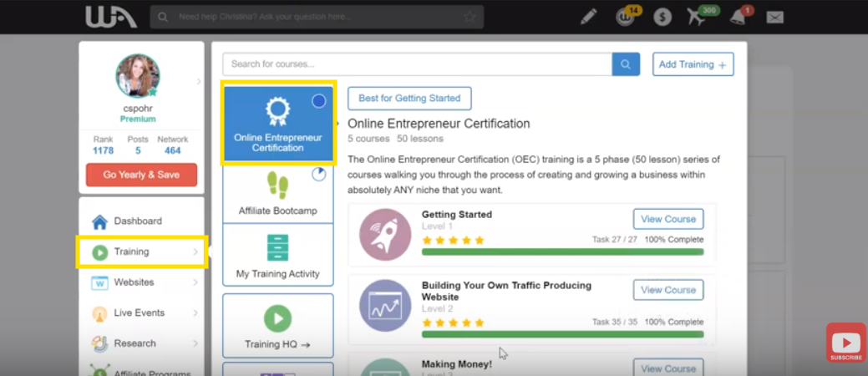Click the blue course search button

626,64
